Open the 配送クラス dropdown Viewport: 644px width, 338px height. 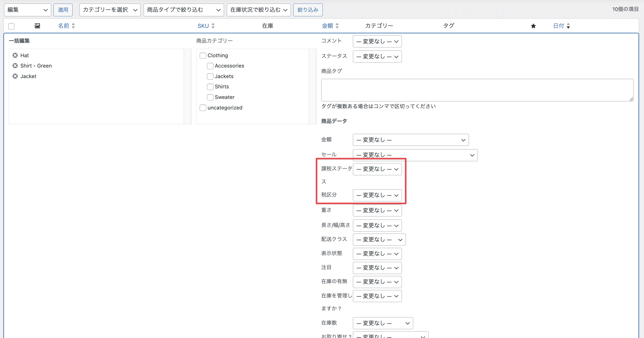pyautogui.click(x=379, y=240)
